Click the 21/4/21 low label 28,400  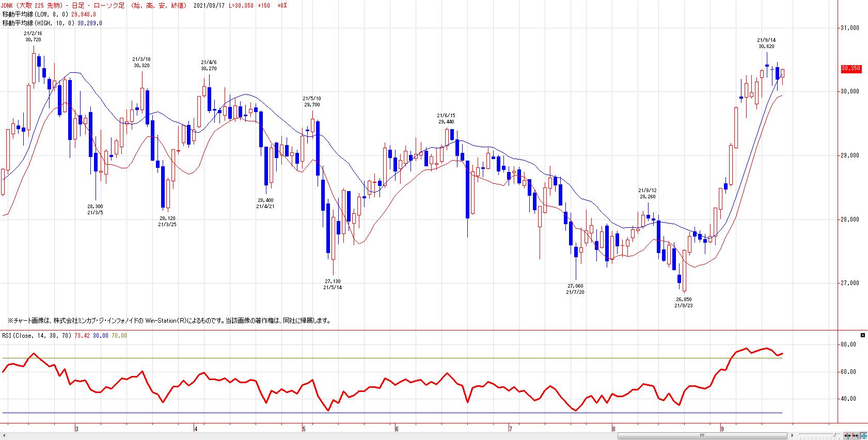coord(265,200)
